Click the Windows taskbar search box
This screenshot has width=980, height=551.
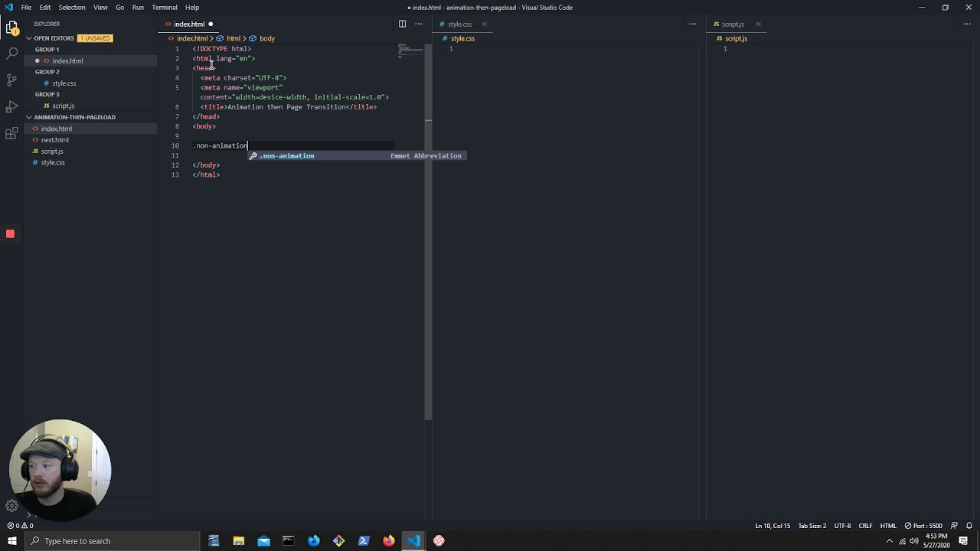coord(112,541)
